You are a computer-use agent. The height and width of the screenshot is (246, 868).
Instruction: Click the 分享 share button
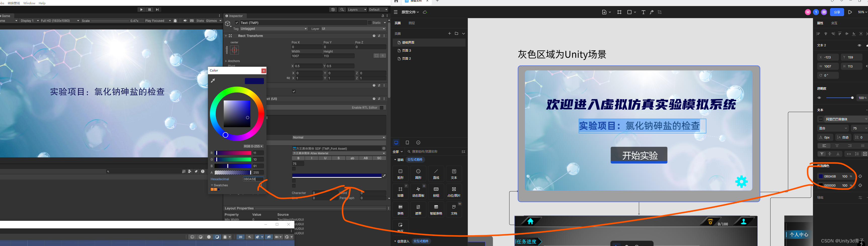[x=837, y=12]
